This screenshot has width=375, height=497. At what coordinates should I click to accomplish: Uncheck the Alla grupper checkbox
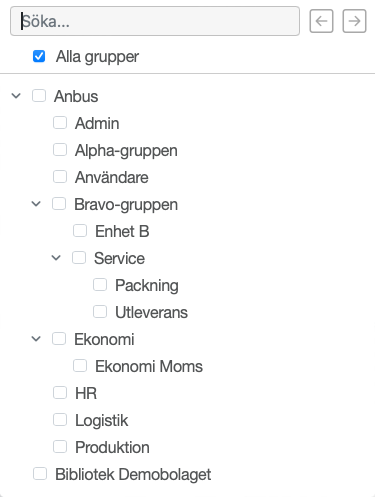pyautogui.click(x=39, y=56)
